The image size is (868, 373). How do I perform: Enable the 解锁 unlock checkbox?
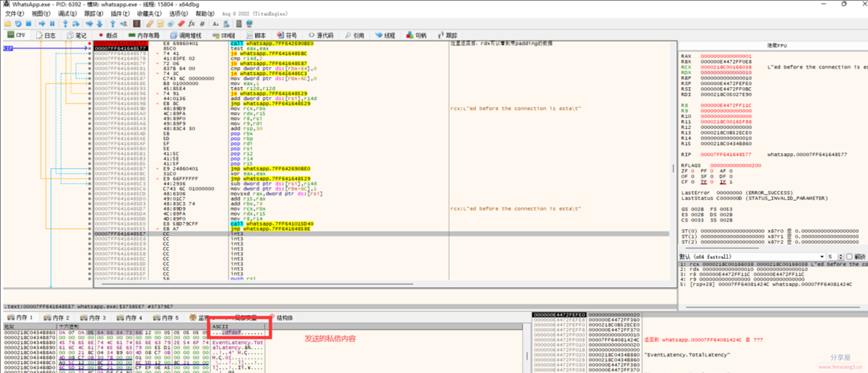click(x=849, y=256)
